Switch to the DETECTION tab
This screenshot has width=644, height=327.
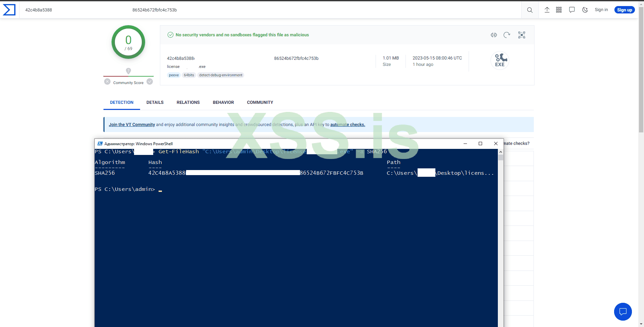122,103
